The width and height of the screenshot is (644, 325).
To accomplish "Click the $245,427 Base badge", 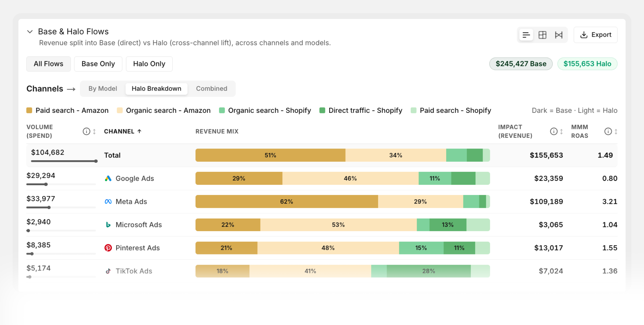I will click(x=521, y=64).
